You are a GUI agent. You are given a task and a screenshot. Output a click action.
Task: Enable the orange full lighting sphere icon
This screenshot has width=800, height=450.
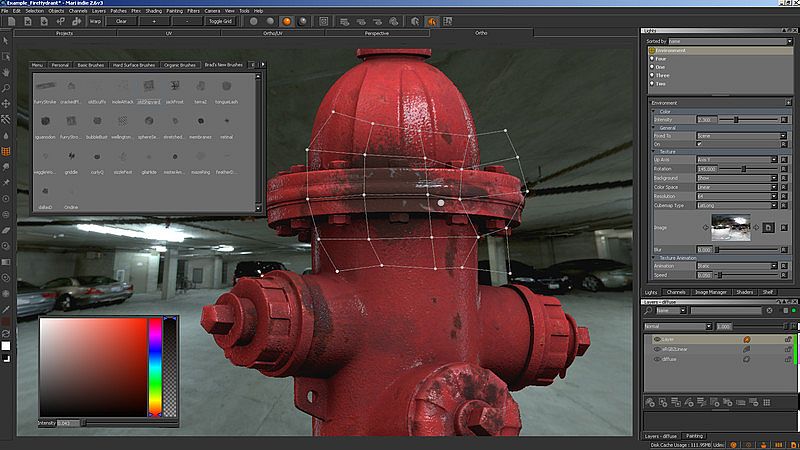(x=286, y=20)
